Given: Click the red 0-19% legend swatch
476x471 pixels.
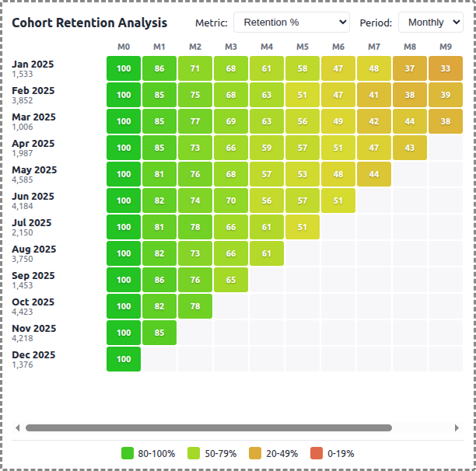Looking at the screenshot, I should (317, 453).
